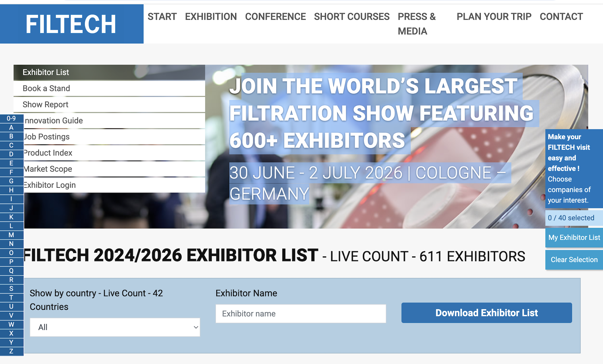The width and height of the screenshot is (603, 364).
Task: Jump to exhibitors starting with E
Action: tap(11, 163)
